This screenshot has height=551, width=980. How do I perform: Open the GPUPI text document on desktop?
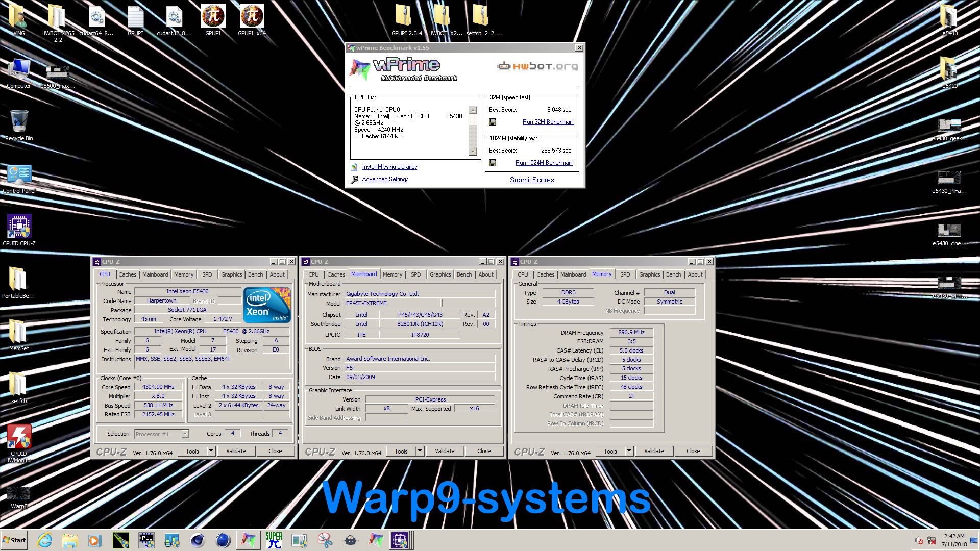coord(135,20)
